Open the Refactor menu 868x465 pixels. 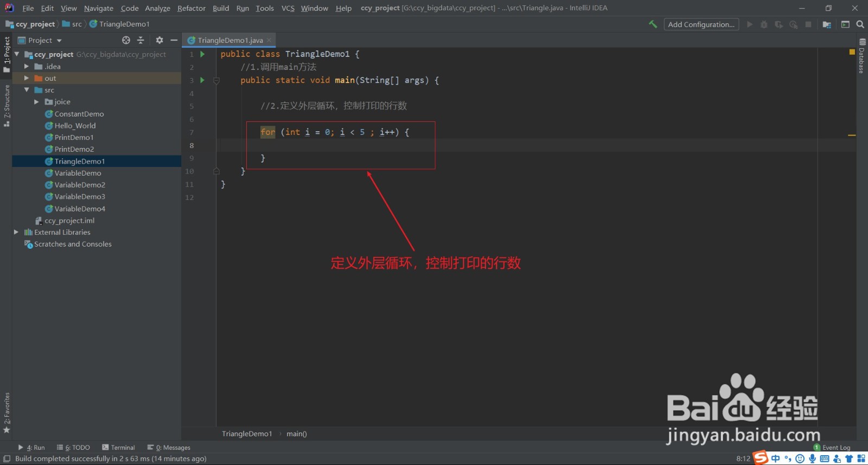(x=192, y=8)
